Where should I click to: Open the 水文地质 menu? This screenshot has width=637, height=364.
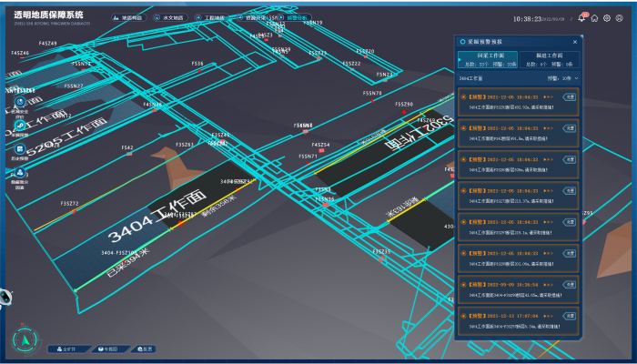click(167, 17)
